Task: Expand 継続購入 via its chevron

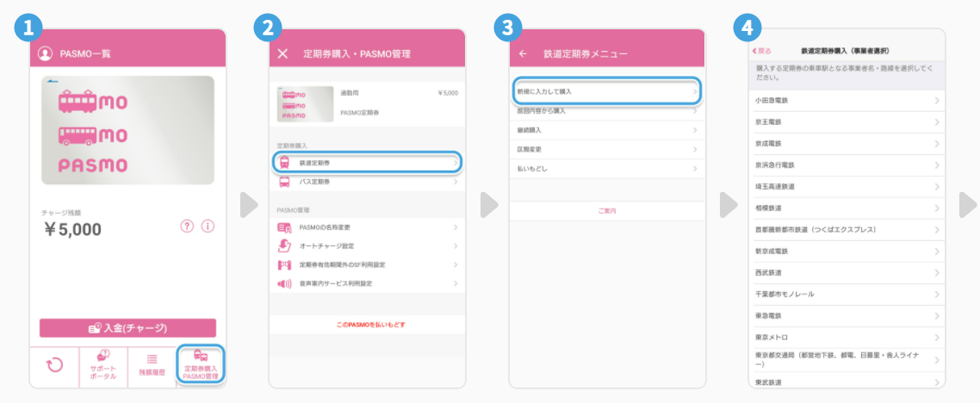Action: coord(695,130)
